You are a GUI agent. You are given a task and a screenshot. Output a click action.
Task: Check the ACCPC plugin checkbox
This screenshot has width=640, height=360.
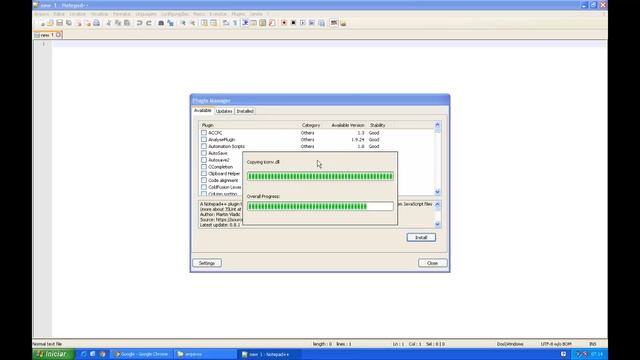tap(204, 133)
